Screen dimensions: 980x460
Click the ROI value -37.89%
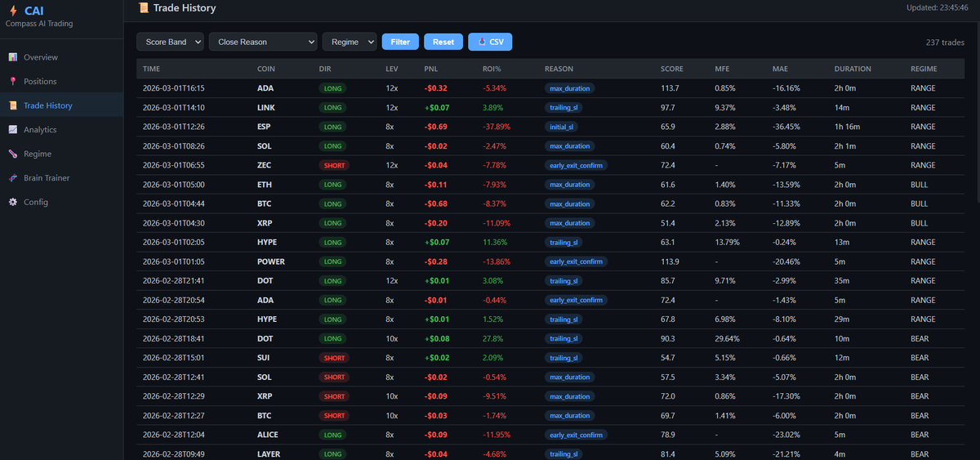click(x=497, y=127)
